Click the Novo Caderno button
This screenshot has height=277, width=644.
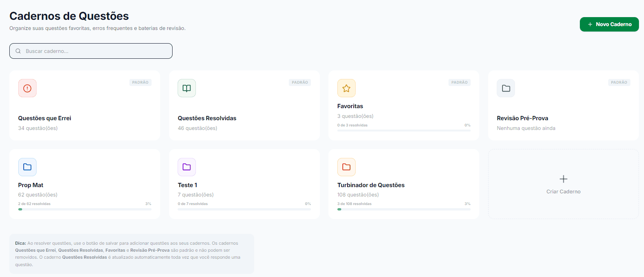click(609, 24)
